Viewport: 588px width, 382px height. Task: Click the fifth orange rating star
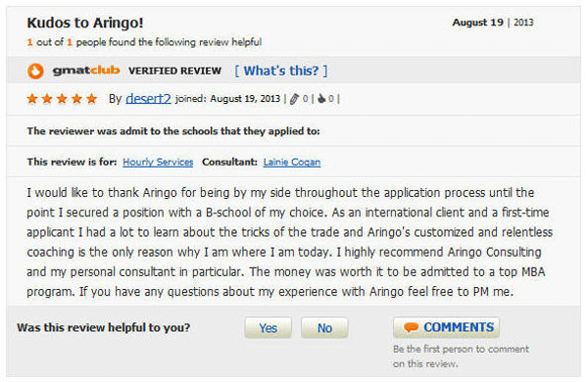91,99
